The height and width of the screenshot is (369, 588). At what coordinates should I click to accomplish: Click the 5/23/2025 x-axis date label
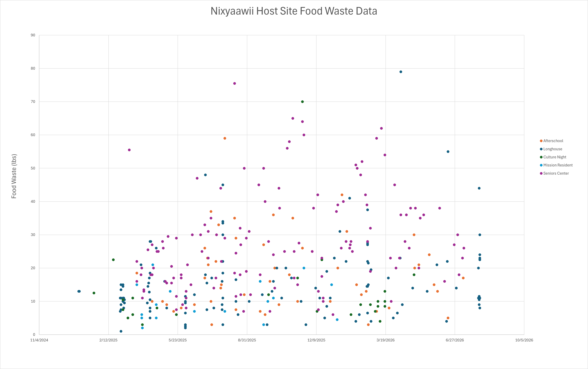(178, 340)
